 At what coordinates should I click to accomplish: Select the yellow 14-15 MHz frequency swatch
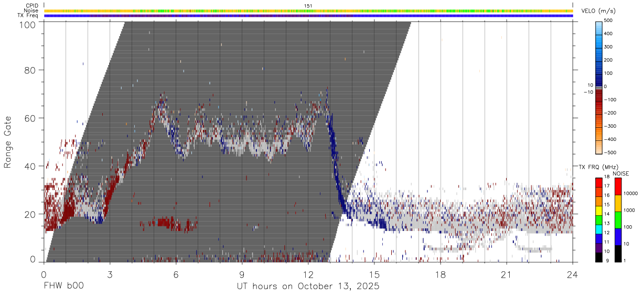(599, 210)
